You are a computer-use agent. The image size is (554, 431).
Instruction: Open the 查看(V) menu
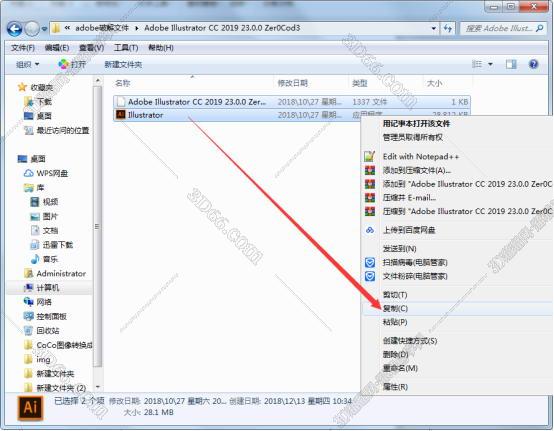[91, 48]
